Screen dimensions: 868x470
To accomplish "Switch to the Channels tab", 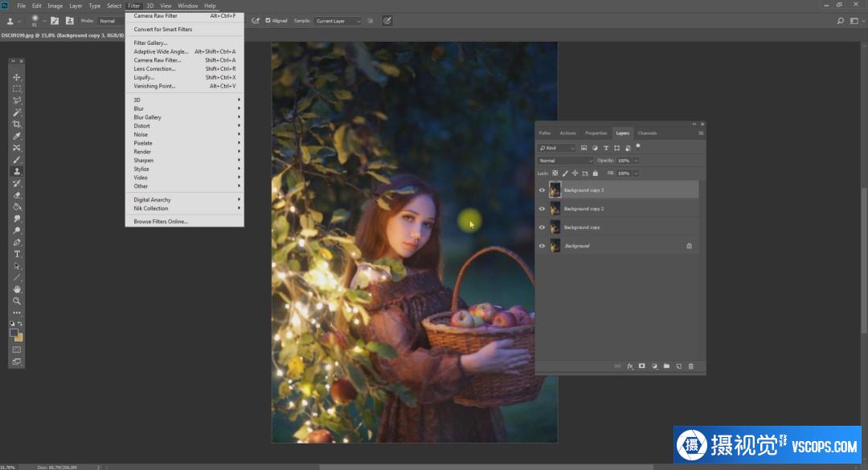I will click(x=646, y=133).
